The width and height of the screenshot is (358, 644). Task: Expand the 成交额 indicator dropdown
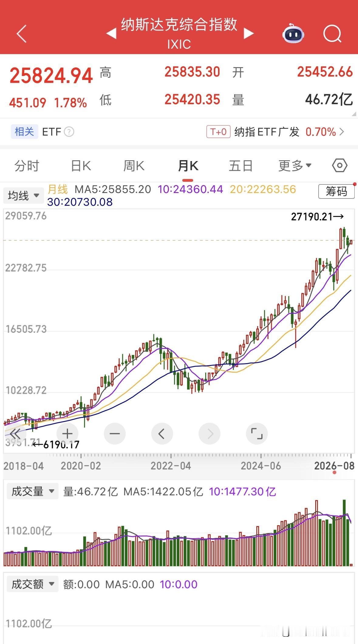(32, 584)
